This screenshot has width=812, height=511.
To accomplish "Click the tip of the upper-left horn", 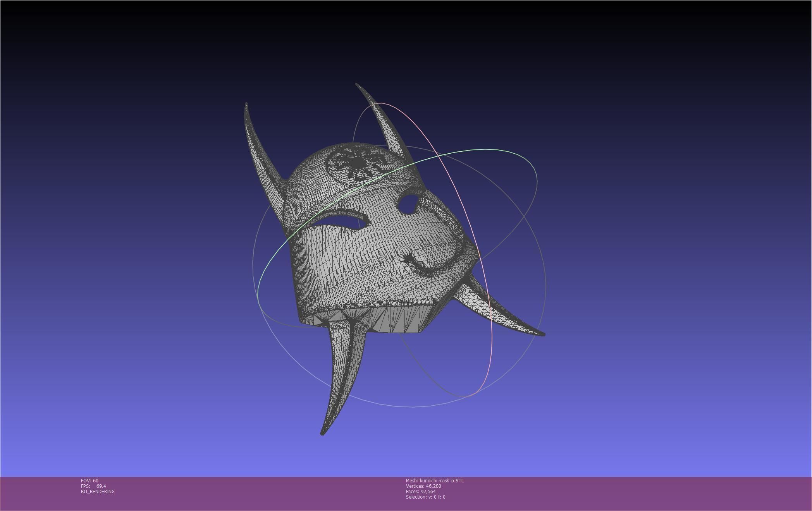I will [x=246, y=104].
